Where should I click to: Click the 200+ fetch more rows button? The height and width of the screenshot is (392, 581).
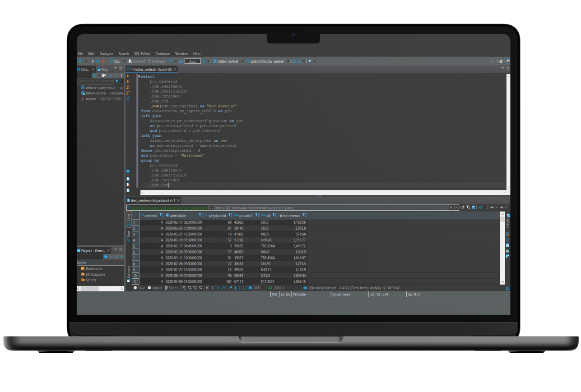point(277,287)
